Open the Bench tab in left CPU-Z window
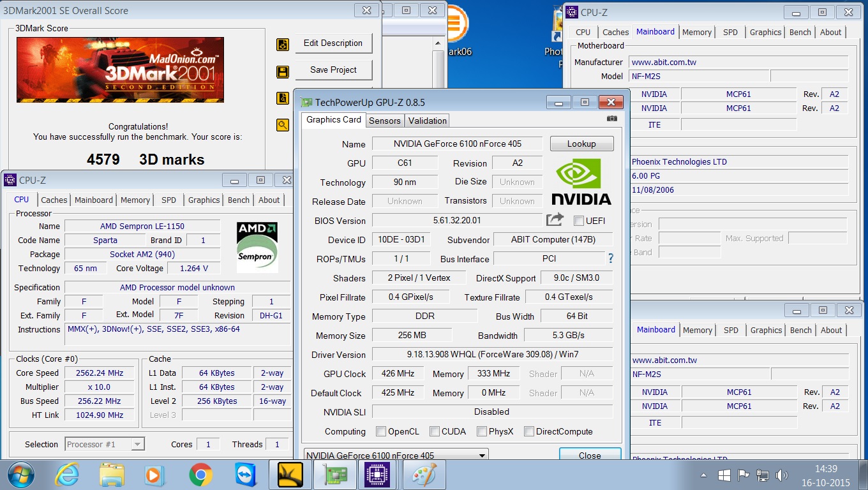 239,200
